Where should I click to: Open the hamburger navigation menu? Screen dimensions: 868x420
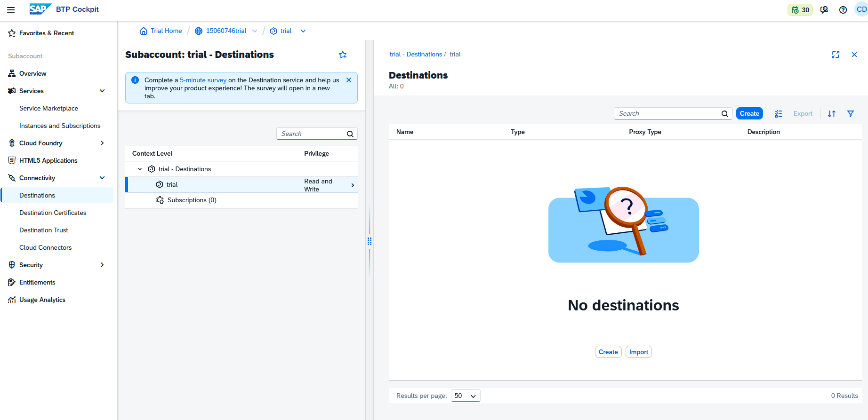point(11,9)
